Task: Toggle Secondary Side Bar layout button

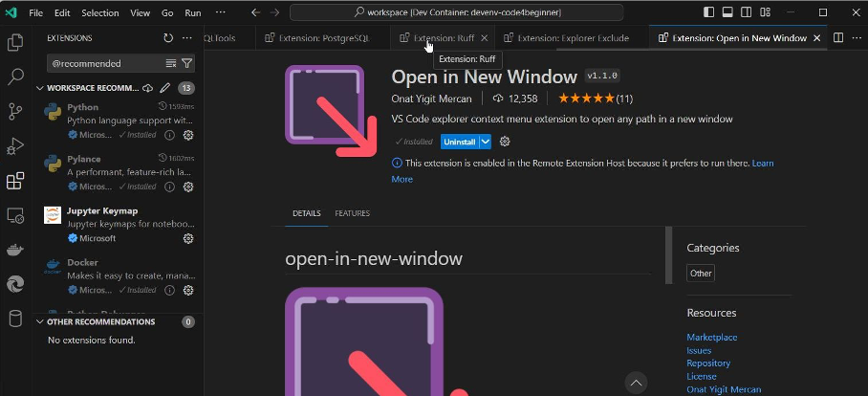Action: click(x=747, y=12)
